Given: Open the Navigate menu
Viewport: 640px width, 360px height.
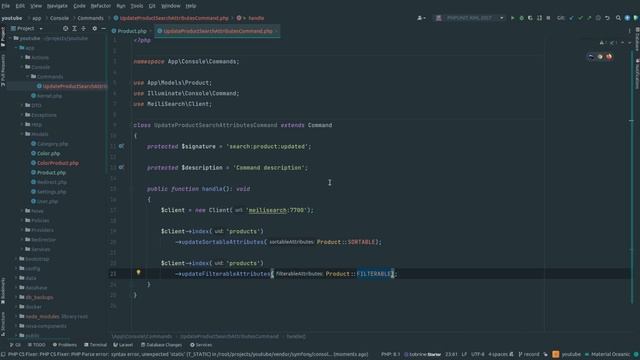Looking at the screenshot, I should 57,6.
